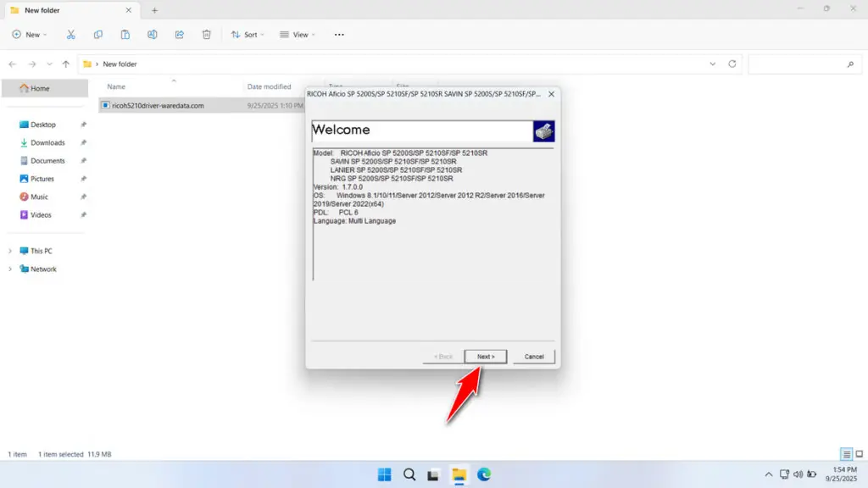Select Home in the navigation pane
The height and width of the screenshot is (488, 868).
point(45,88)
